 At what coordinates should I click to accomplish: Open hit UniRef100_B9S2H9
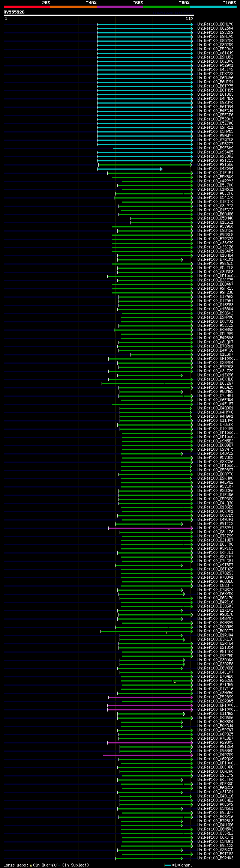tap(215, 33)
